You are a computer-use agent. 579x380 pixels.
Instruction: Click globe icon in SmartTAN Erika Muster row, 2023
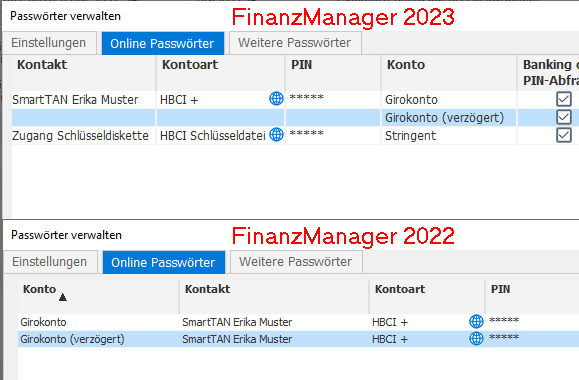[x=276, y=99]
